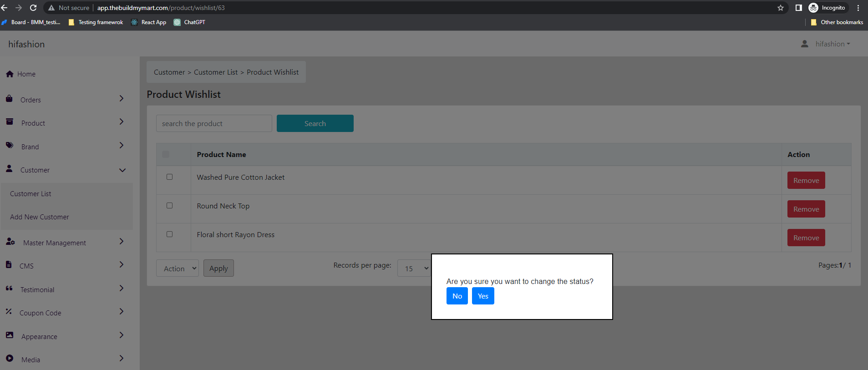Click the user avatar icon in header
Image resolution: width=868 pixels, height=370 pixels.
pos(805,44)
